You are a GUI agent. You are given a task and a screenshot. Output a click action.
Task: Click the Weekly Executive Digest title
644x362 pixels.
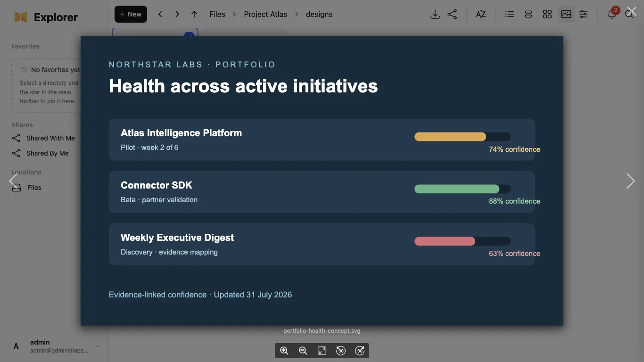[x=177, y=238]
